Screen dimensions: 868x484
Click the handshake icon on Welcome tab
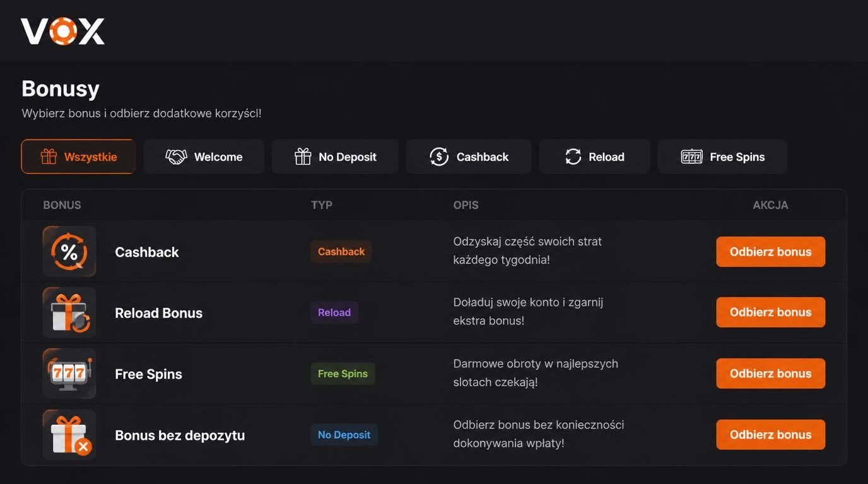point(176,156)
